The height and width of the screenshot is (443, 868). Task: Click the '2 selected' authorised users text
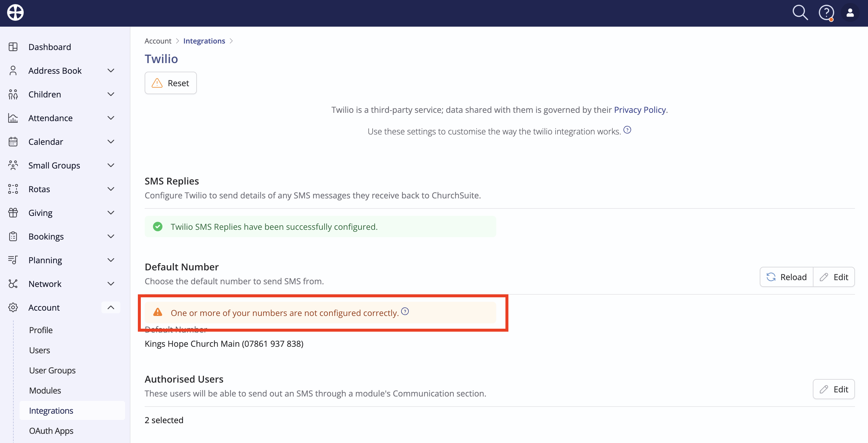(164, 420)
